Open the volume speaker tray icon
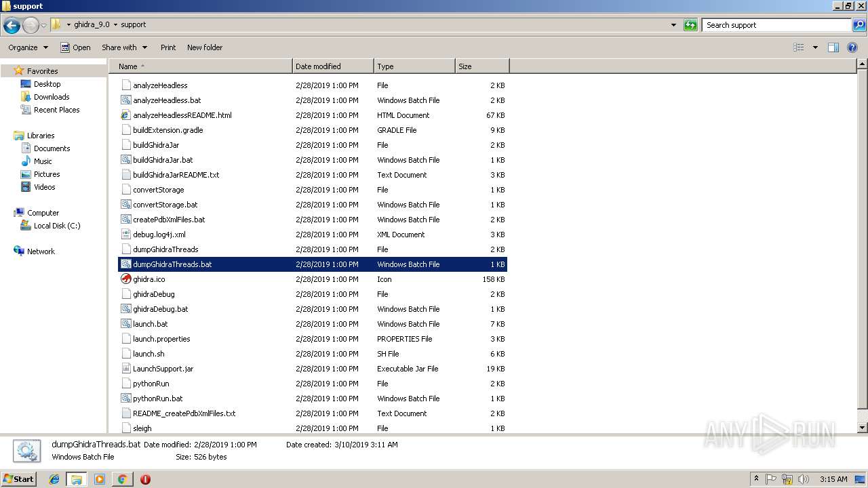 pos(804,479)
